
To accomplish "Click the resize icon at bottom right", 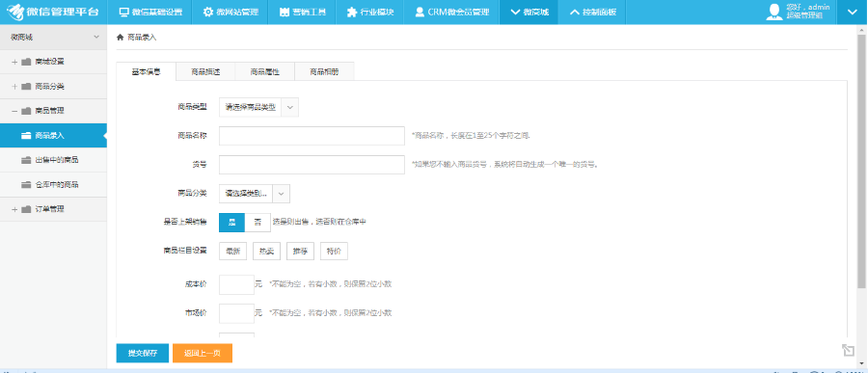I will pyautogui.click(x=848, y=350).
